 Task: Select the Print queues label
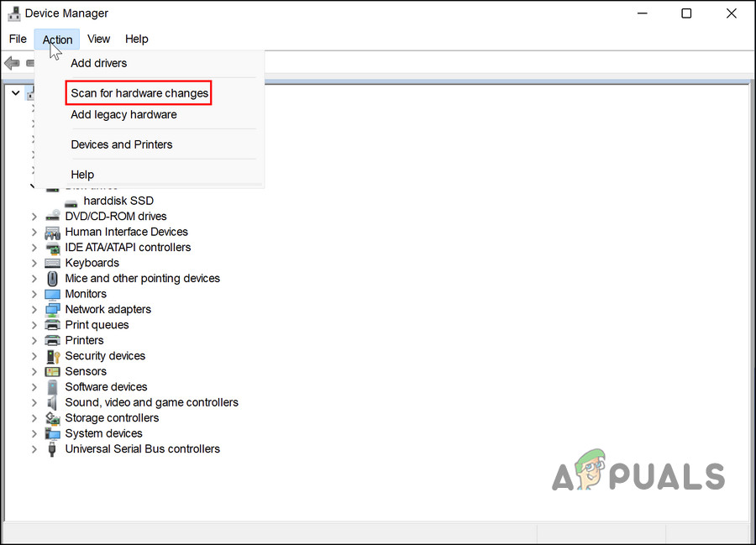tap(97, 325)
